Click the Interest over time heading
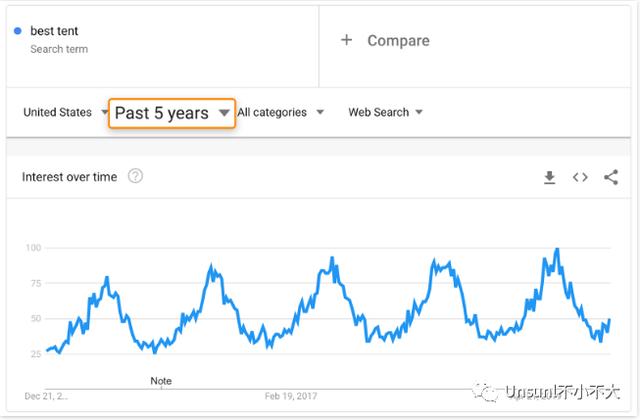 tap(69, 177)
